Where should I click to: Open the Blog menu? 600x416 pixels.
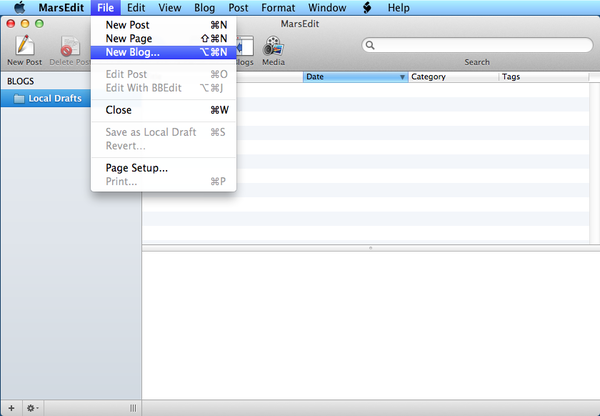(204, 8)
